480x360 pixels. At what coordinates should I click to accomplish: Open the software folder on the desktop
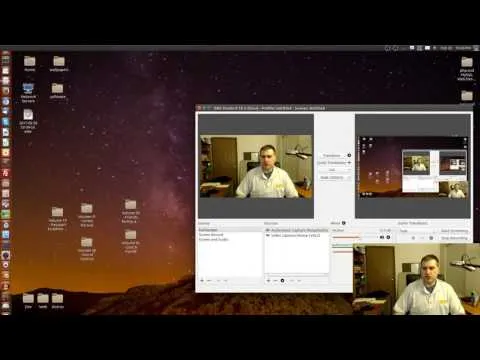click(58, 91)
